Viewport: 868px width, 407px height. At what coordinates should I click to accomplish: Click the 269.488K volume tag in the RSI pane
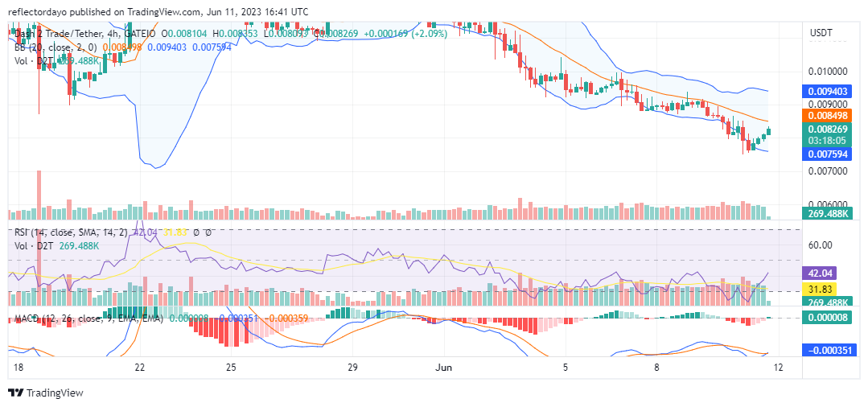pyautogui.click(x=829, y=302)
